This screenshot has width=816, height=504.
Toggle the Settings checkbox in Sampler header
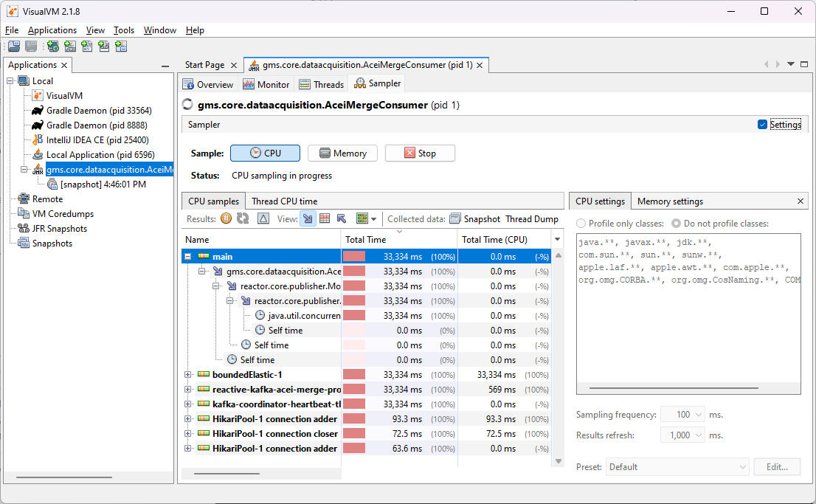tap(762, 125)
